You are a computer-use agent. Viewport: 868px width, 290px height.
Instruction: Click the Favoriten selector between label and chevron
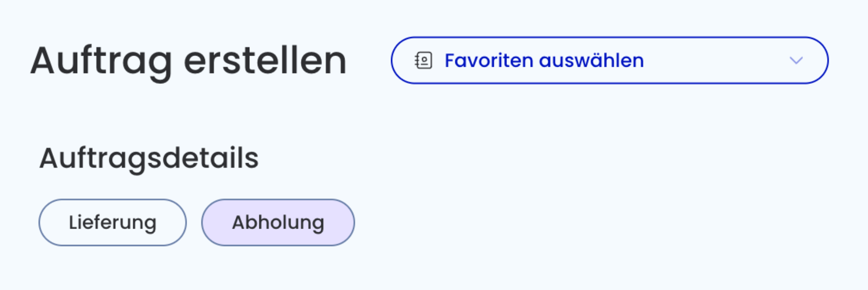click(x=717, y=61)
